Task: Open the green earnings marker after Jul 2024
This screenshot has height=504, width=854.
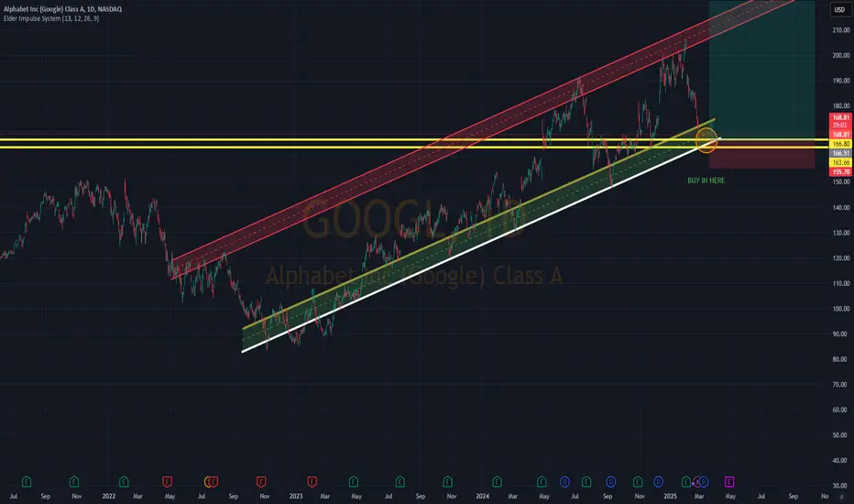Action: coord(586,482)
